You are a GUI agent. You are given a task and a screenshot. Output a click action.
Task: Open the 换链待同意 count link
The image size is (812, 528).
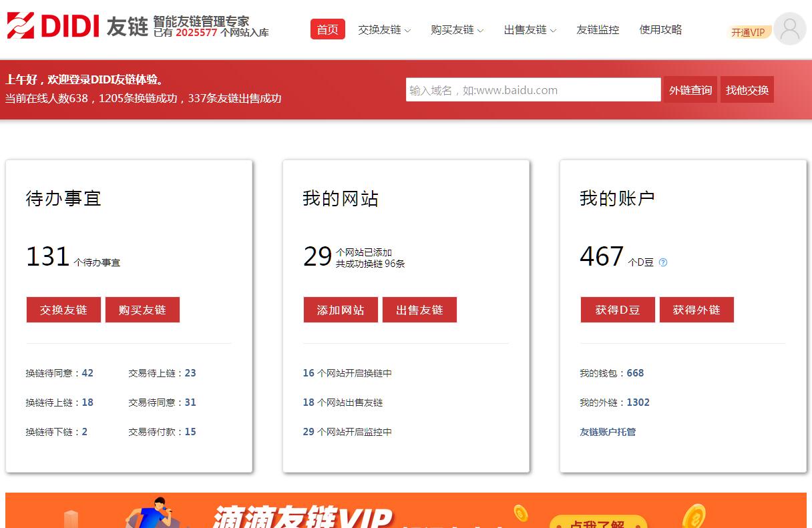click(x=87, y=373)
